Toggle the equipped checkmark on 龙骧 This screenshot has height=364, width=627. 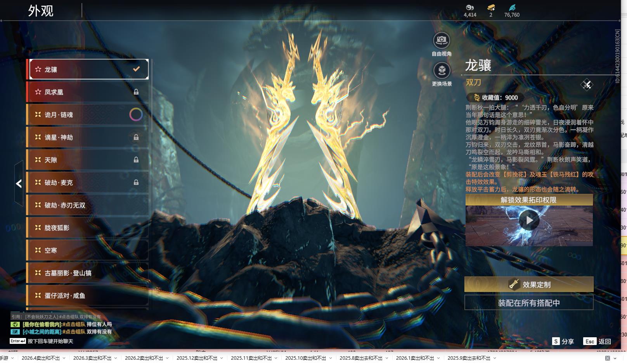point(136,69)
